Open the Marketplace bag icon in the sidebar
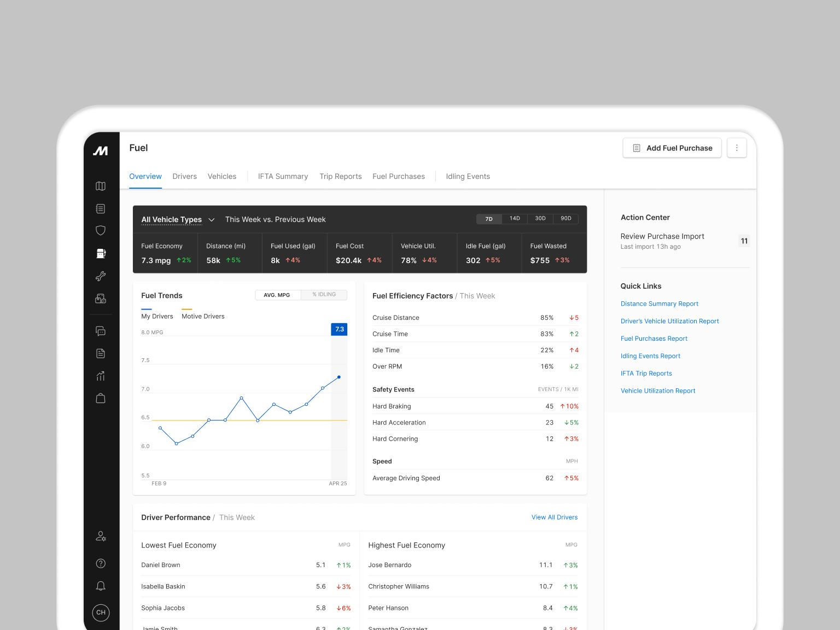840x630 pixels. click(x=101, y=398)
